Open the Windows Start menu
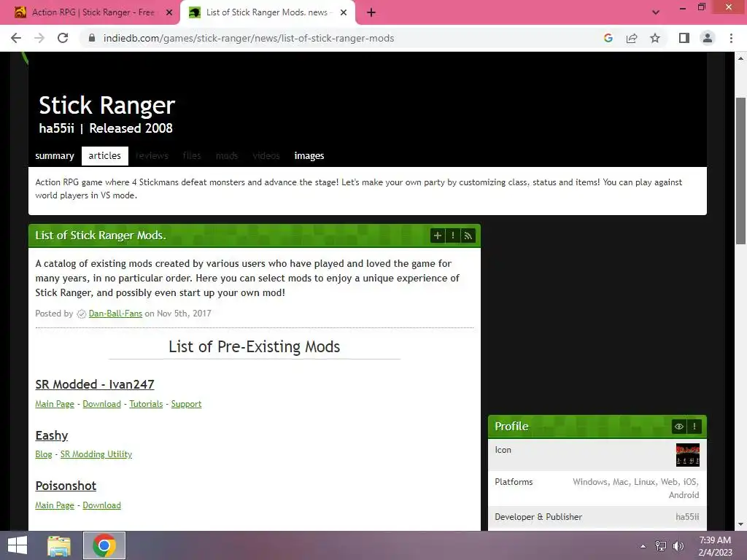 tap(18, 545)
